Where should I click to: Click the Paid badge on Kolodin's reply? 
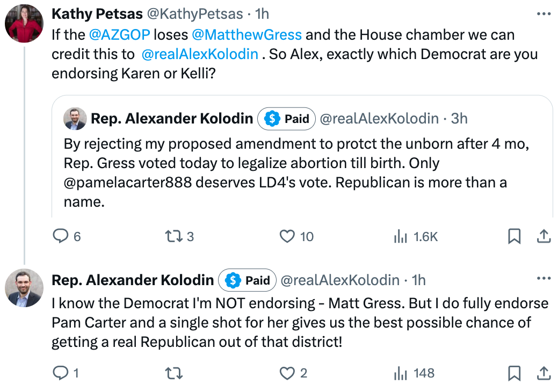point(248,280)
